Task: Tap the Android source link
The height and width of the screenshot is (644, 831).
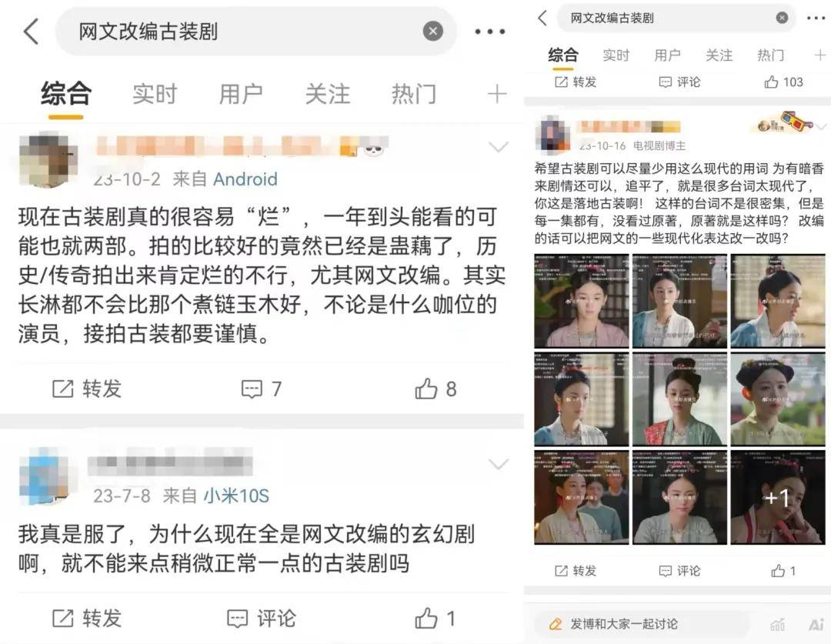Action: 245,179
